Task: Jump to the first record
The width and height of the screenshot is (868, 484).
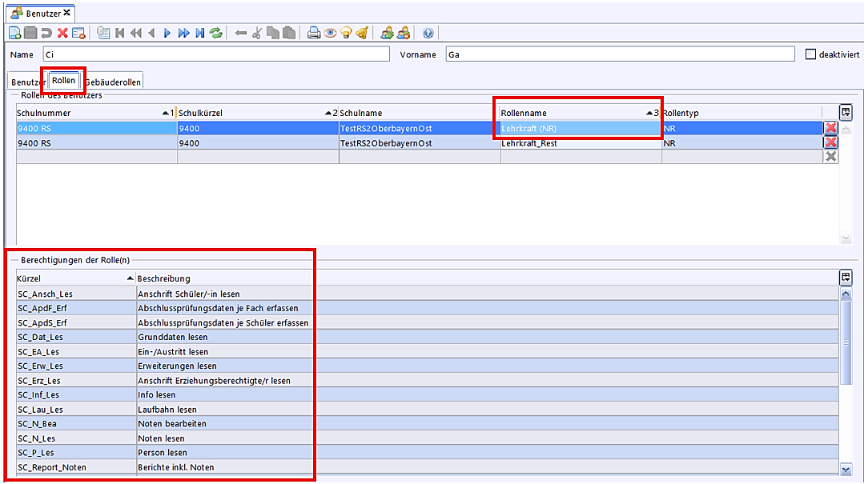Action: [x=119, y=33]
